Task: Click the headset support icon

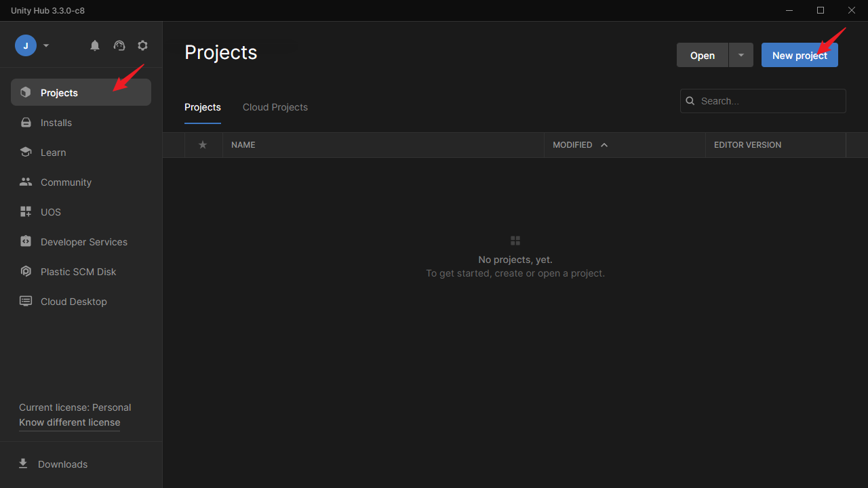Action: click(x=119, y=45)
